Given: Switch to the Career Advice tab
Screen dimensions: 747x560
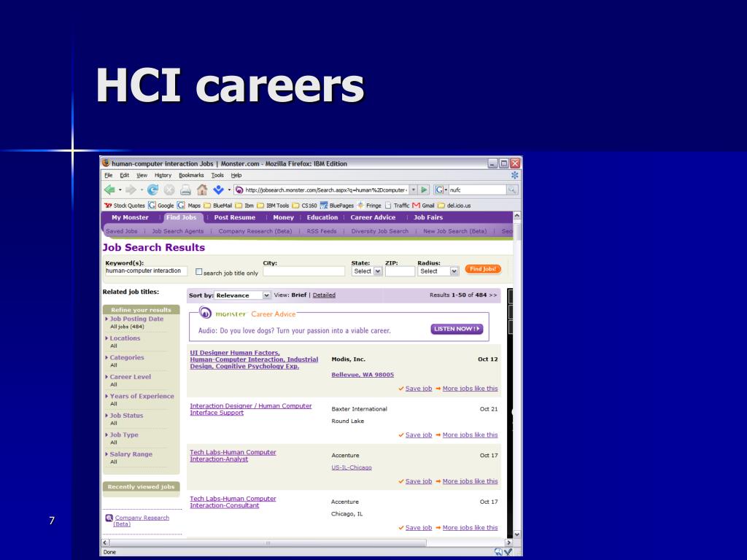Looking at the screenshot, I should click(x=373, y=217).
